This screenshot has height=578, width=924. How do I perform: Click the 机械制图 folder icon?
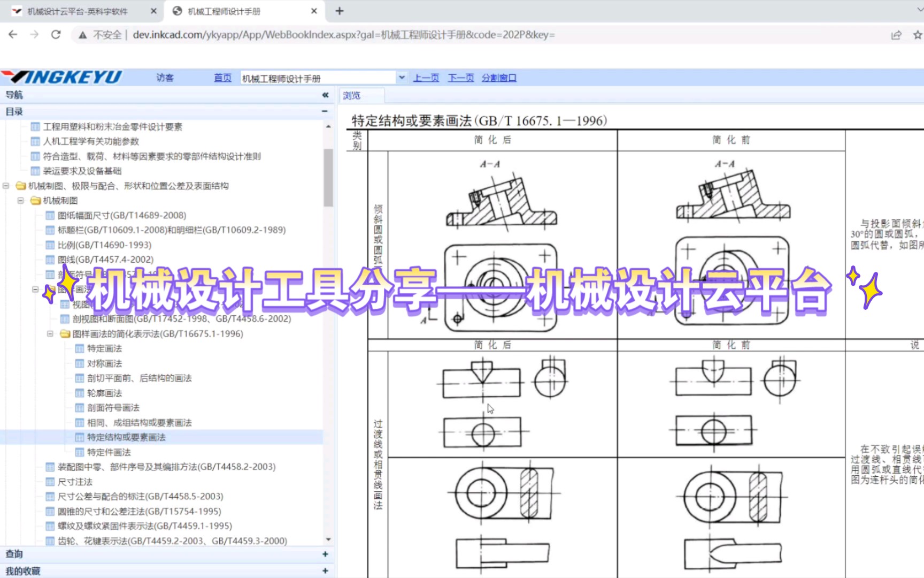click(x=35, y=201)
